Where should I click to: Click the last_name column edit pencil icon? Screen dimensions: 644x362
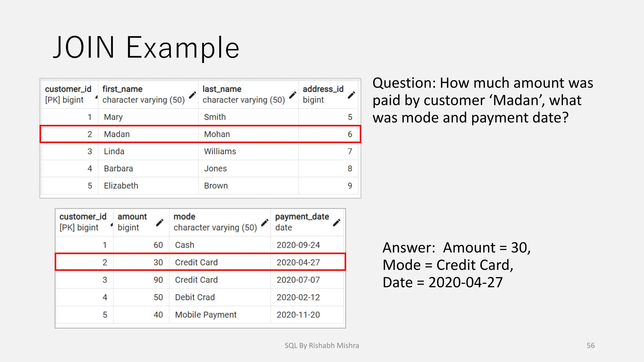coord(293,95)
